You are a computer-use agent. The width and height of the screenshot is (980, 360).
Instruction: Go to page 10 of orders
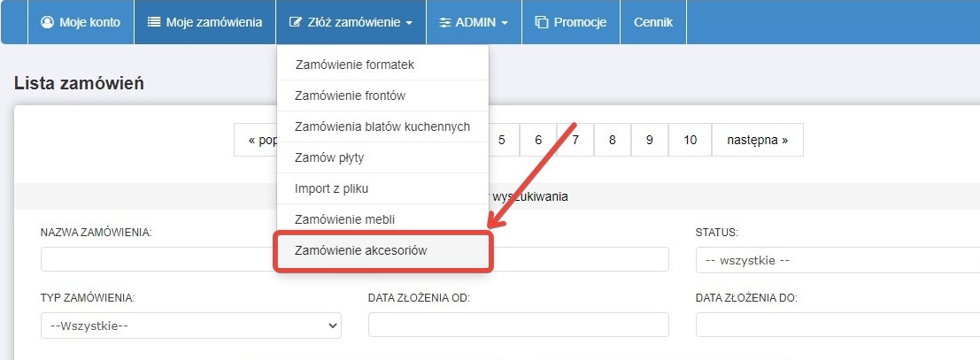691,140
